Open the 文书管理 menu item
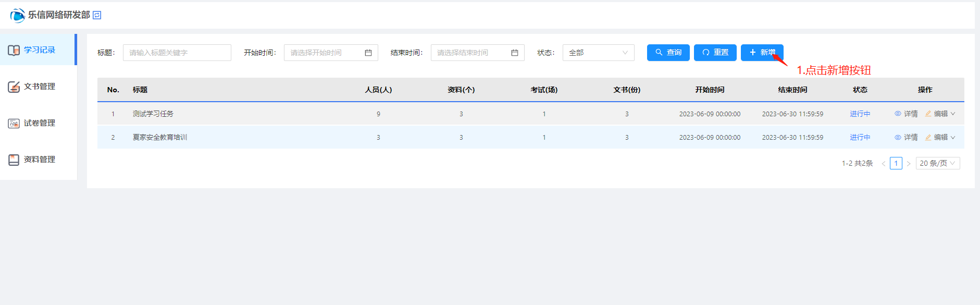980x305 pixels. 39,87
